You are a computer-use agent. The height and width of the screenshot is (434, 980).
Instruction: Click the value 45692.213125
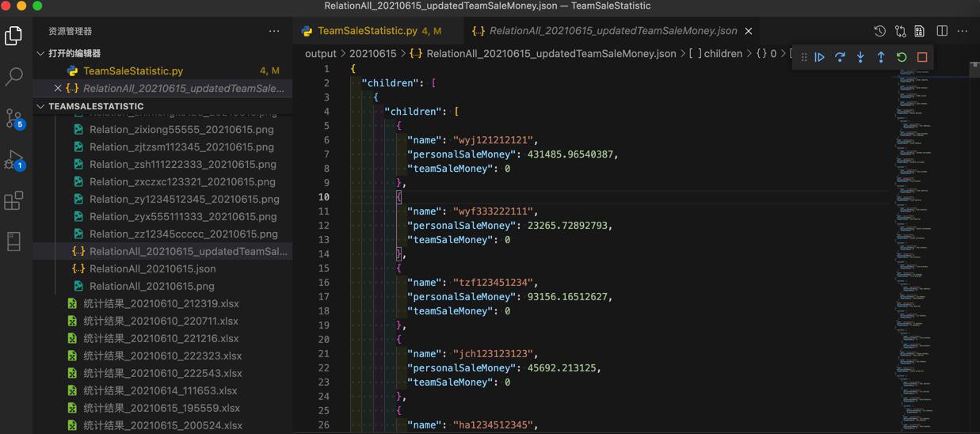point(561,368)
